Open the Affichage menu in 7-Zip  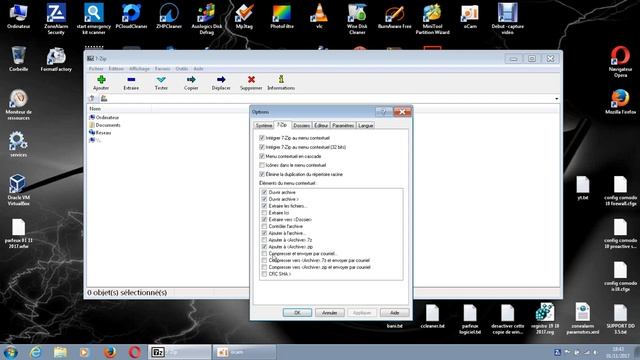point(140,69)
